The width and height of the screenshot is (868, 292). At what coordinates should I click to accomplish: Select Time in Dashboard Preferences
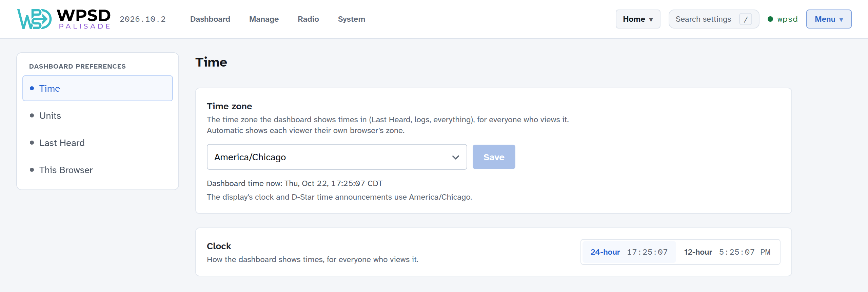(x=98, y=88)
